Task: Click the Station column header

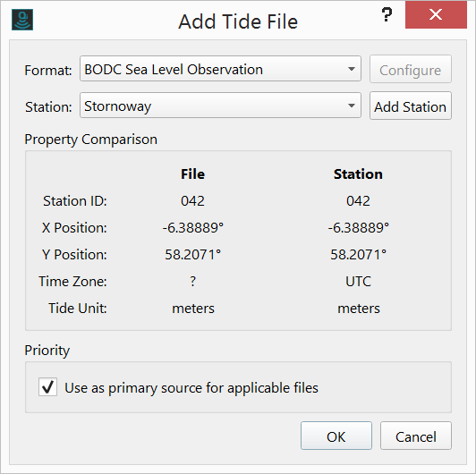Action: 358,174
